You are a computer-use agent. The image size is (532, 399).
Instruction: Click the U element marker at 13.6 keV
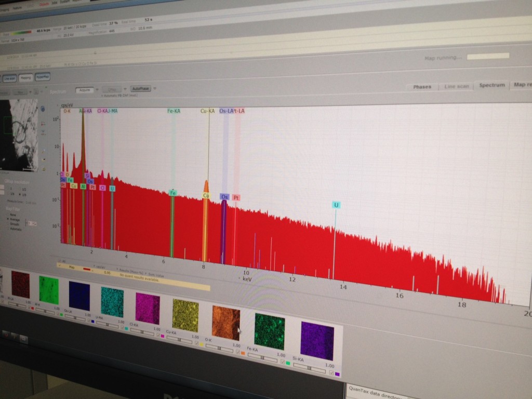[x=336, y=205]
